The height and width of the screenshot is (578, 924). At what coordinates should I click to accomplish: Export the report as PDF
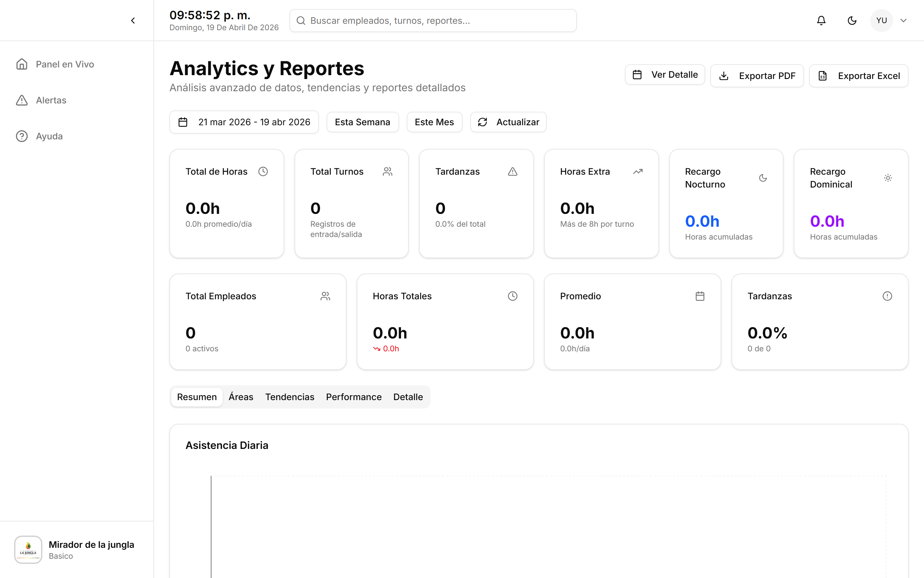(x=757, y=76)
